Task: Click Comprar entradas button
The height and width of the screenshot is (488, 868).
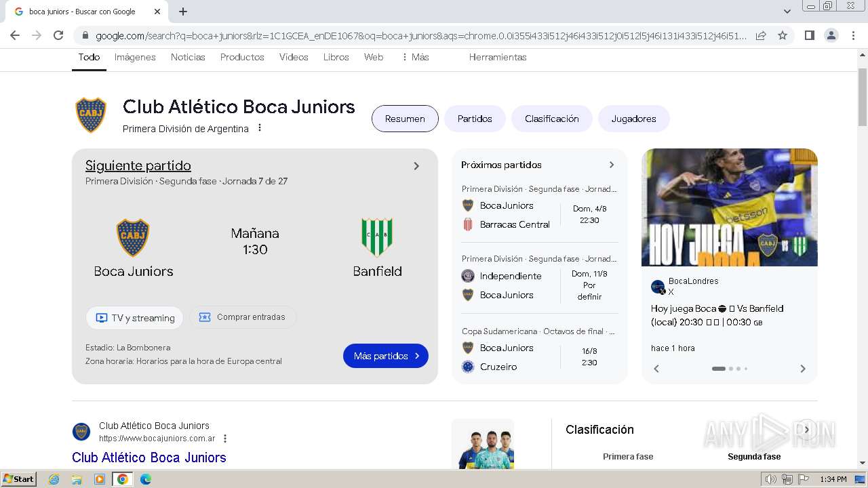Action: point(243,317)
